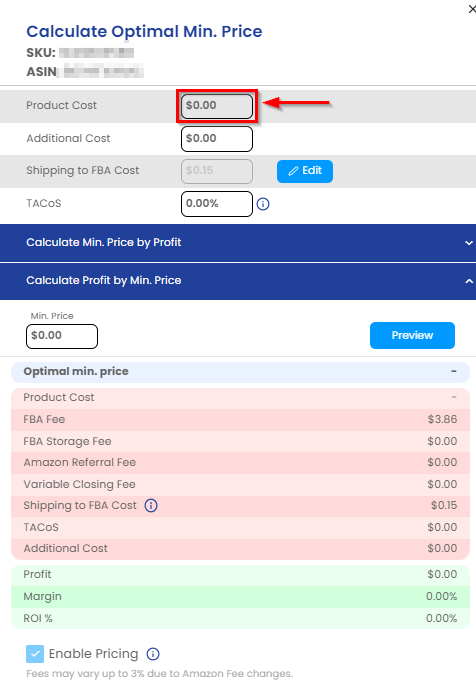Click the pencil Edit button for shipping cost
The image size is (476, 688).
(305, 171)
